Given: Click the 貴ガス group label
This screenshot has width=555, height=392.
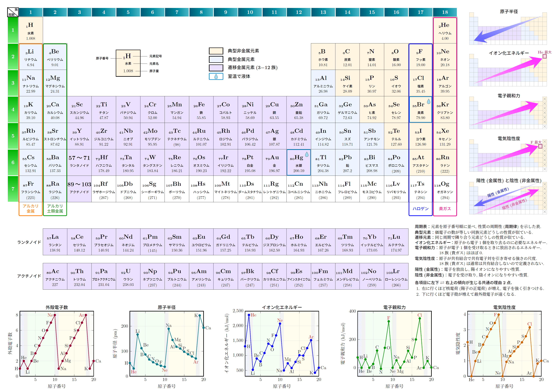Looking at the screenshot, I should (x=445, y=209).
